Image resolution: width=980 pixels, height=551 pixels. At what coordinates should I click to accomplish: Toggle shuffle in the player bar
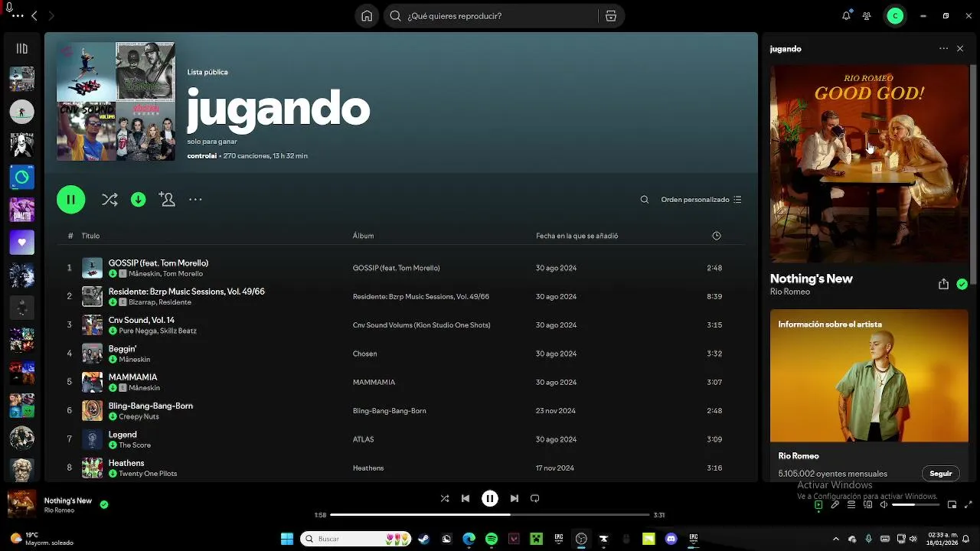point(445,498)
